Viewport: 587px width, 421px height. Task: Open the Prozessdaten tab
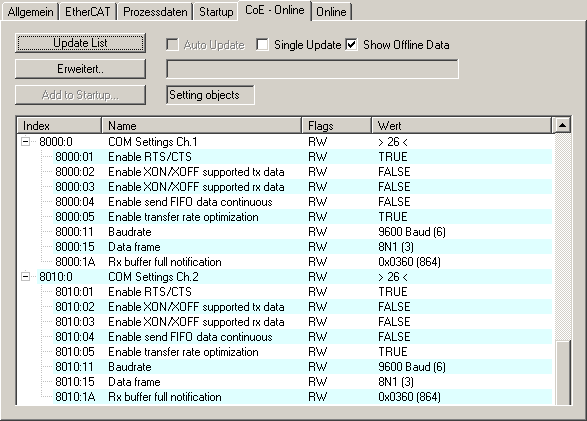[155, 12]
